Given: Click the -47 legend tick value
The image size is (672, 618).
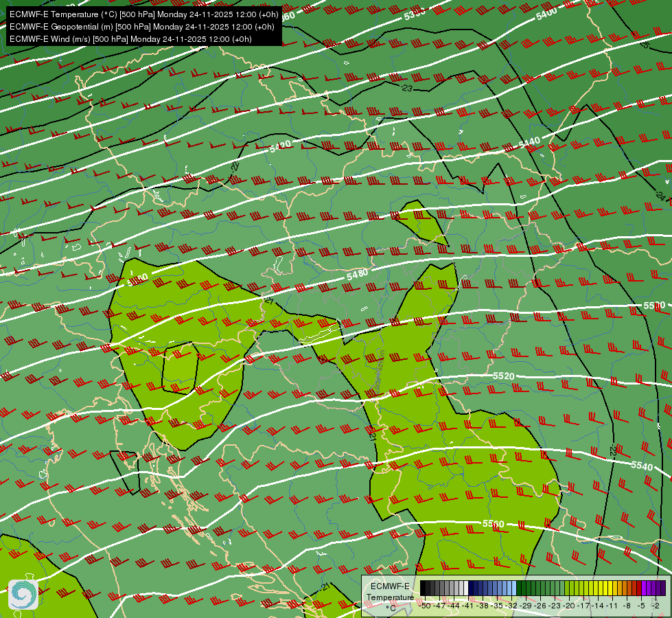Looking at the screenshot, I should [440, 606].
